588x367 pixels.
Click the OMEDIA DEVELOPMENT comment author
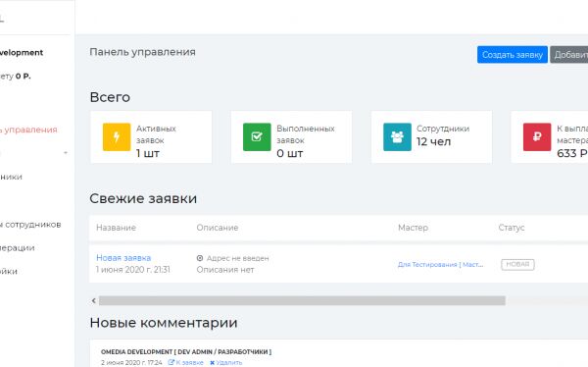point(186,352)
